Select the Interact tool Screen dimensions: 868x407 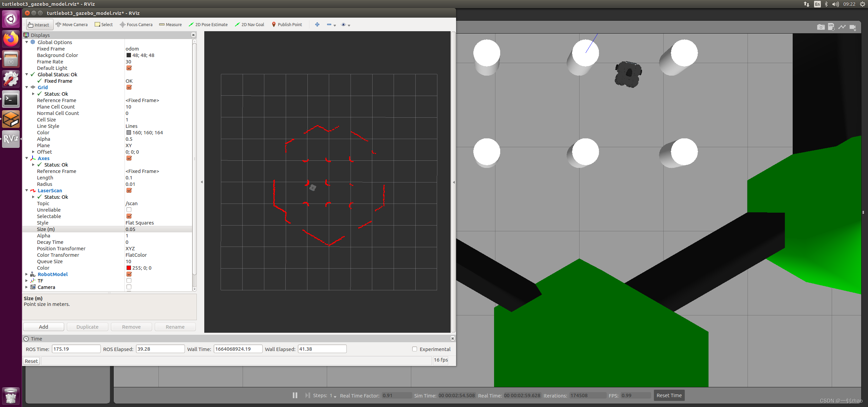tap(39, 25)
